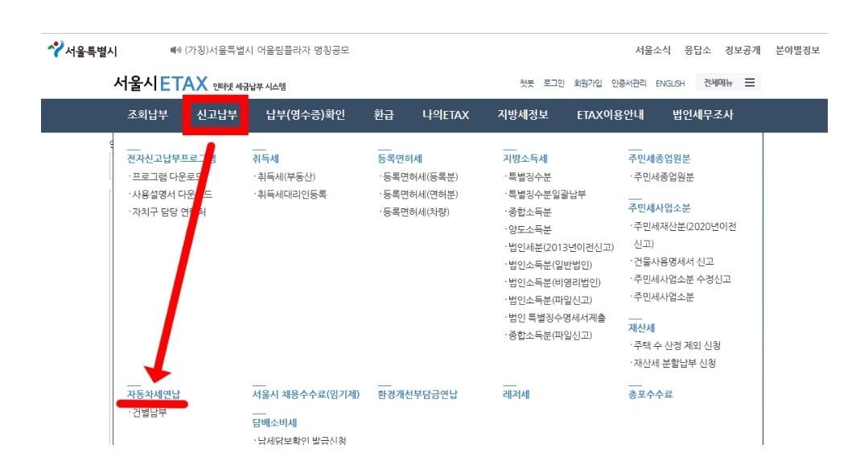
Task: Open the 재산세 heading
Action: [642, 328]
